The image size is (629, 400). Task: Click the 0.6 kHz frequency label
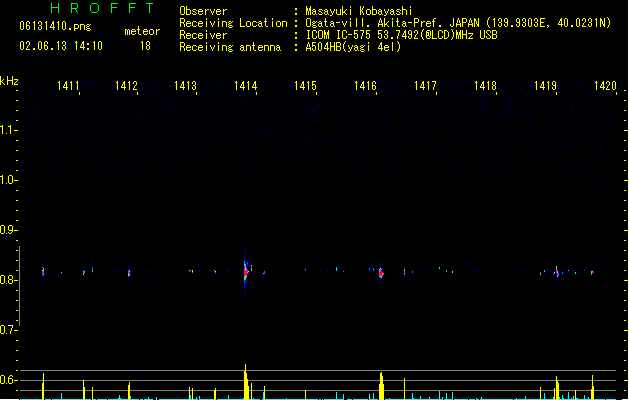coord(7,380)
